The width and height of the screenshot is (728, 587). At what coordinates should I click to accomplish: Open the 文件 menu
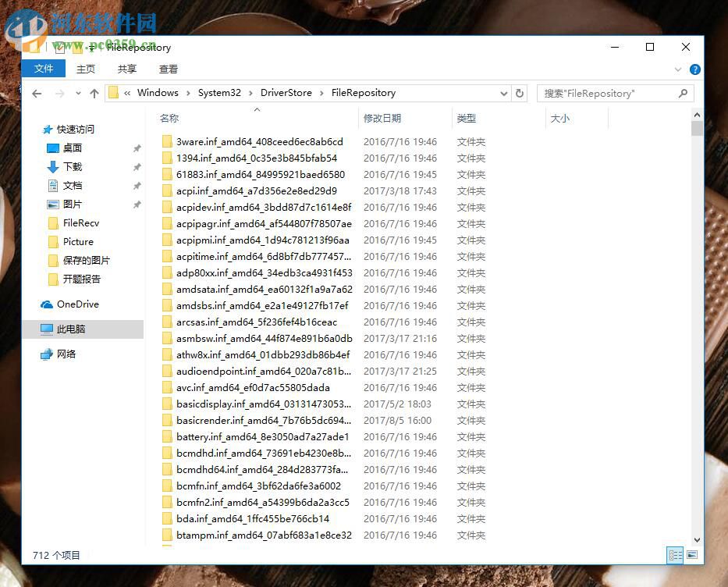coord(44,69)
